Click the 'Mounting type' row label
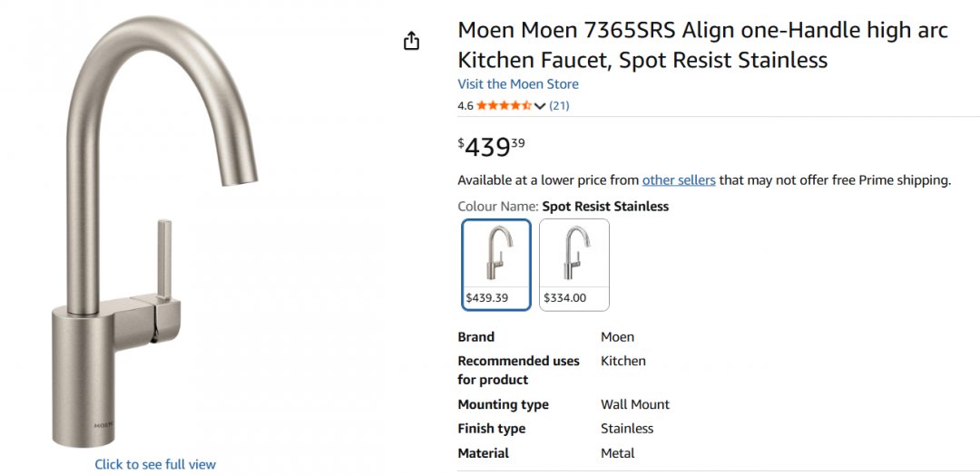 click(503, 404)
